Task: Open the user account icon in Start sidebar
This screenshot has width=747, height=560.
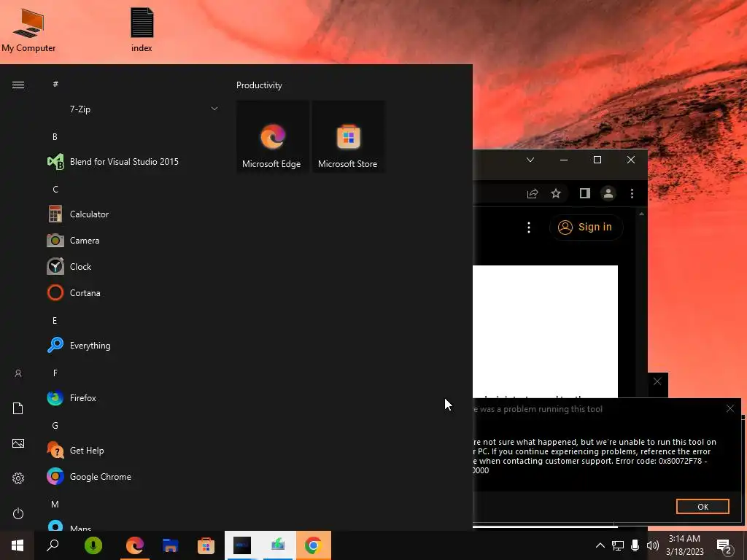Action: coord(18,373)
